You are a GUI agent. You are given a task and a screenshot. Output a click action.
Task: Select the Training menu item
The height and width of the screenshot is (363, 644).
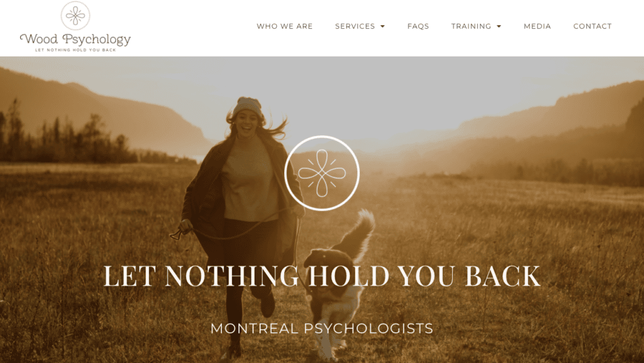(471, 26)
